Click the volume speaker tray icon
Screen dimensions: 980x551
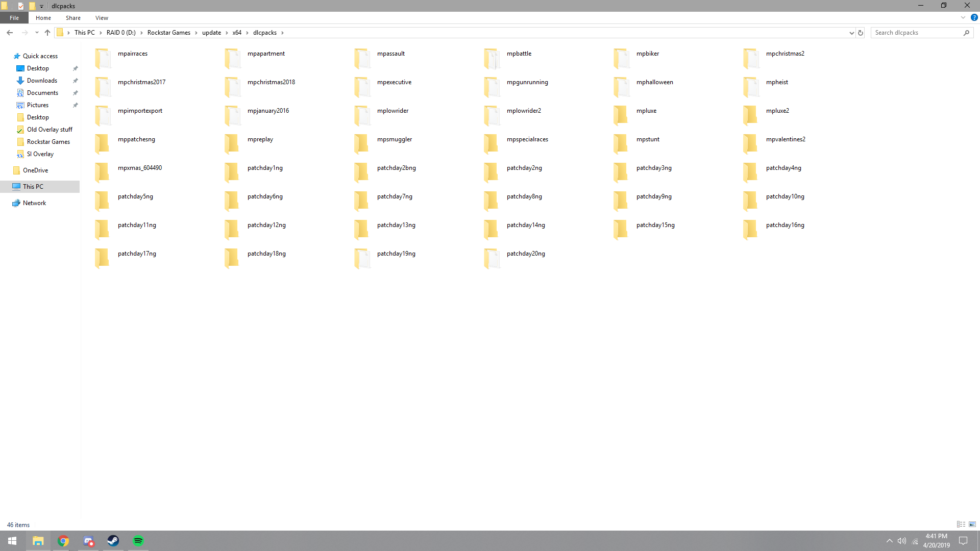tap(902, 541)
